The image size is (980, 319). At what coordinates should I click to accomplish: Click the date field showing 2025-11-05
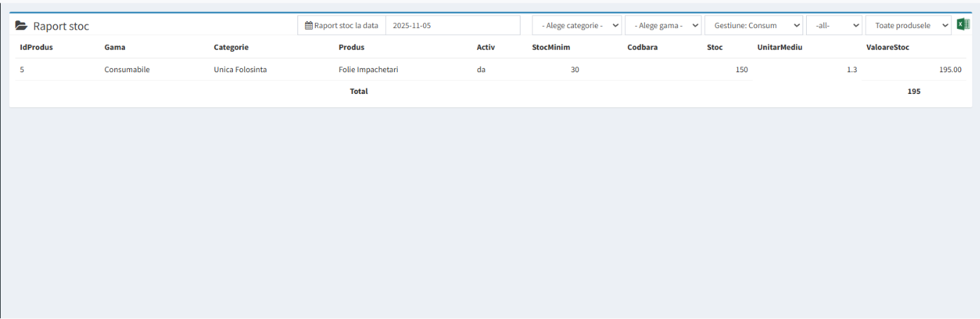(x=452, y=25)
